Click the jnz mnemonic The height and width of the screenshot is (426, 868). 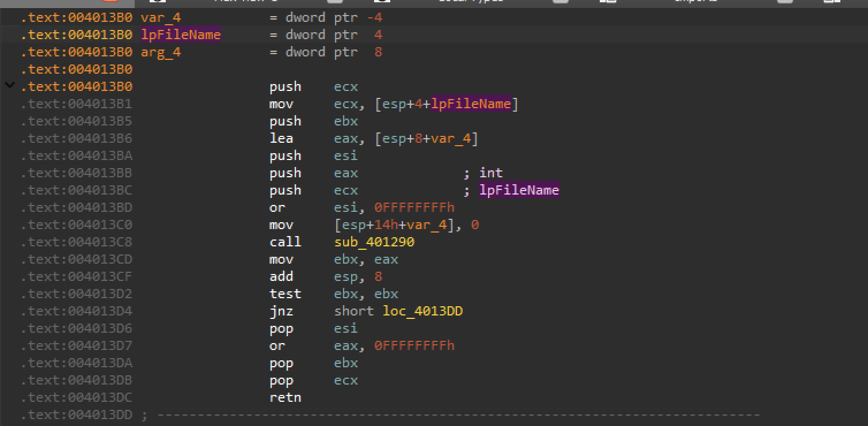click(x=281, y=311)
